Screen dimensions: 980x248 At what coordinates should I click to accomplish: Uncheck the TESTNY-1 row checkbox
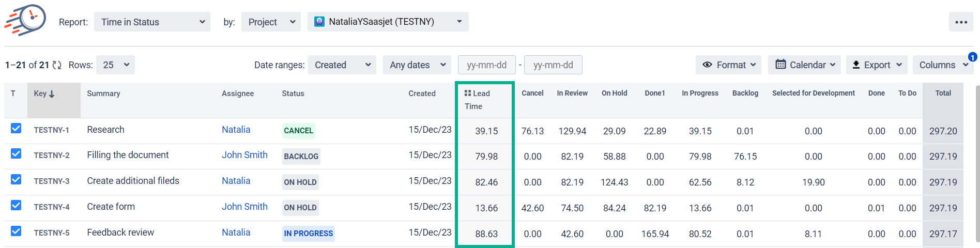coord(16,128)
